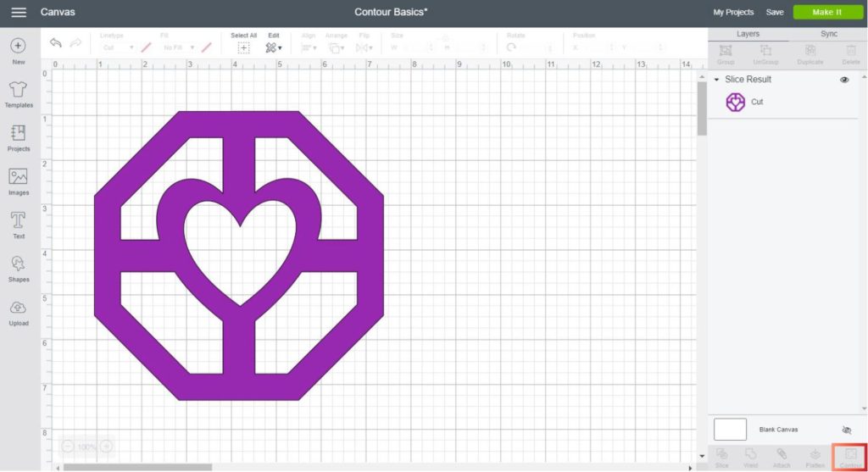The width and height of the screenshot is (868, 472).
Task: Open the Align dropdown
Action: point(309,48)
